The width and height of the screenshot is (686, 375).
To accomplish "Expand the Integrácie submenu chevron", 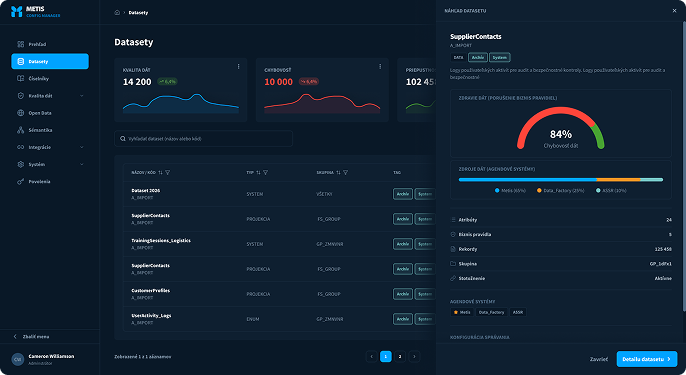I will (x=82, y=147).
